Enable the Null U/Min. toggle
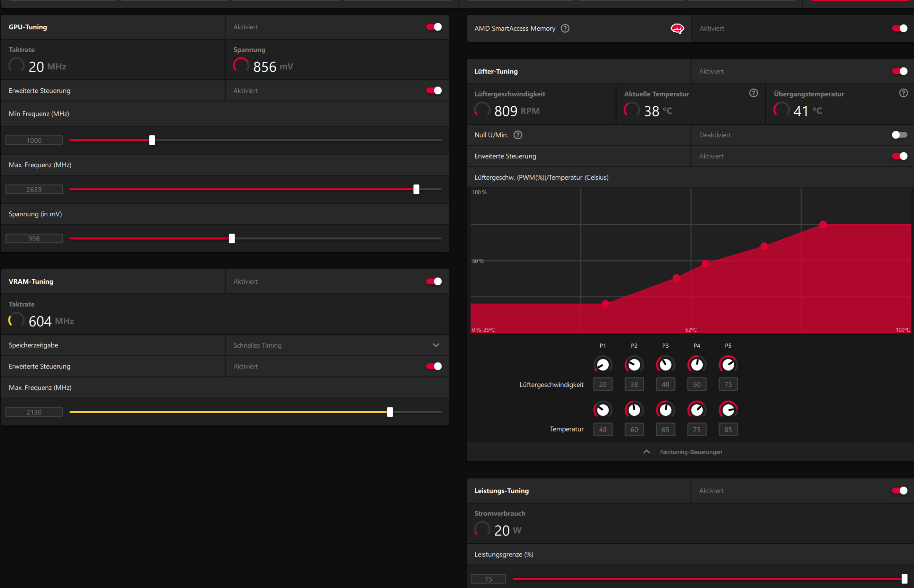The image size is (914, 588). pyautogui.click(x=899, y=134)
